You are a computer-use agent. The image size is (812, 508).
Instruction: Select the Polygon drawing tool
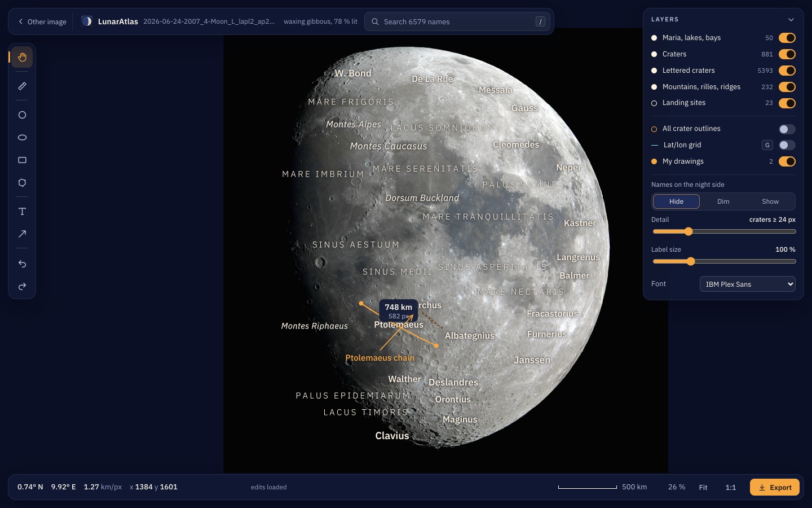coord(22,182)
